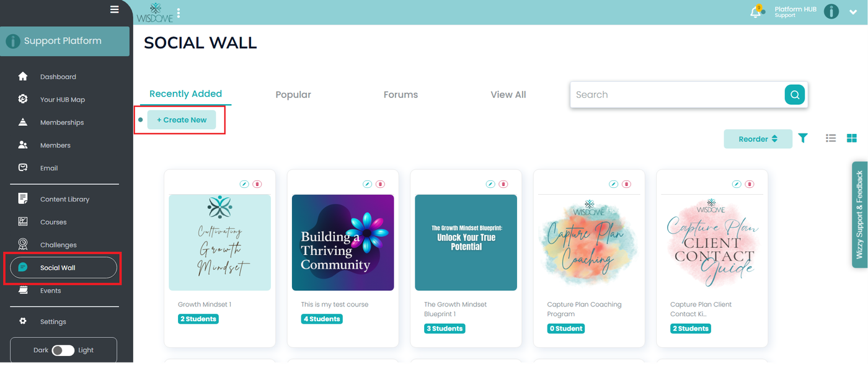Open the Memberships icon in sidebar
Viewport: 868px width, 377px height.
point(23,122)
